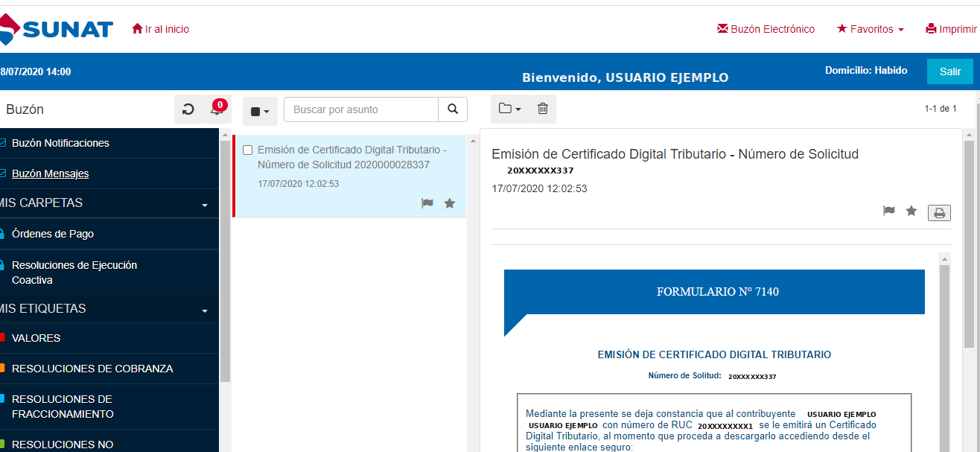Open message 'Emisión de Certificado Digital Tributario' in list
Viewport: 980px width, 452px height.
coord(351,157)
